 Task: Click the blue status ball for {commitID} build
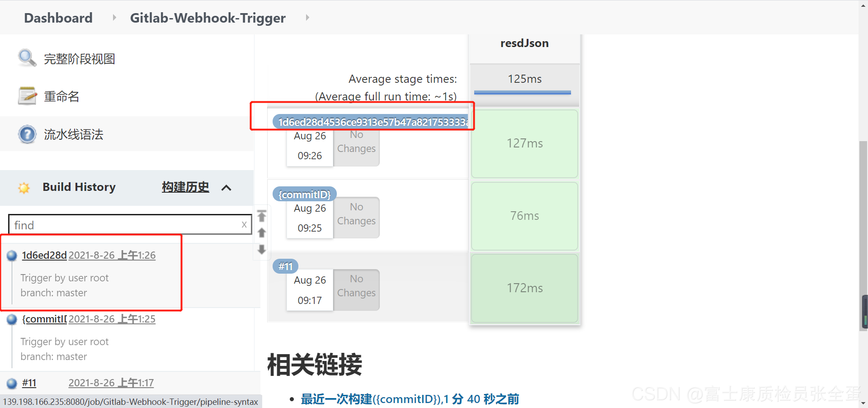(x=12, y=319)
